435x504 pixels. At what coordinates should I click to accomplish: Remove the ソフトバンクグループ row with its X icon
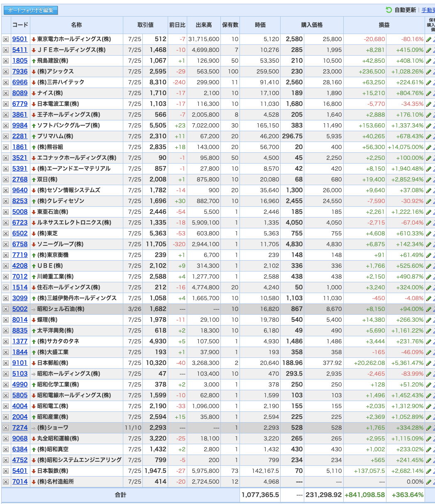[6, 125]
